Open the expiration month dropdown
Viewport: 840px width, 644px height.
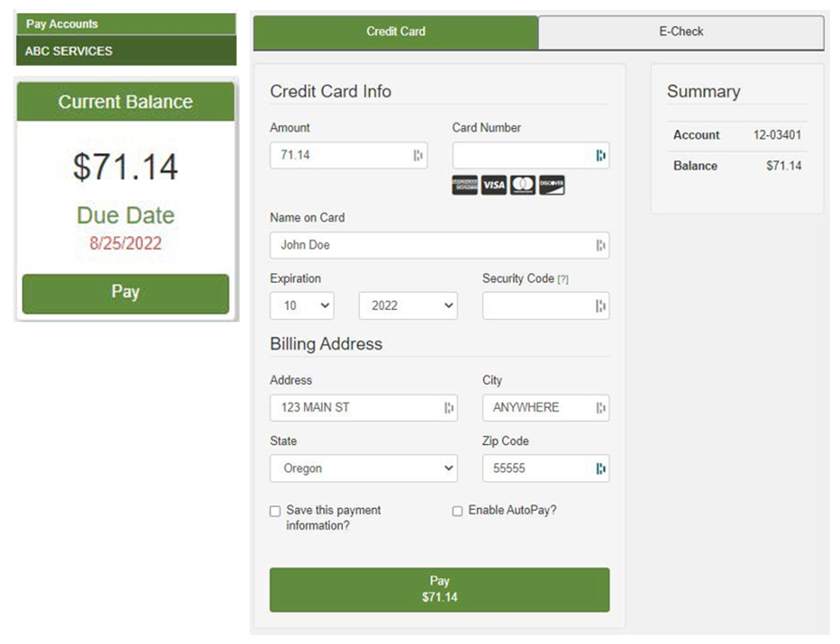[302, 306]
